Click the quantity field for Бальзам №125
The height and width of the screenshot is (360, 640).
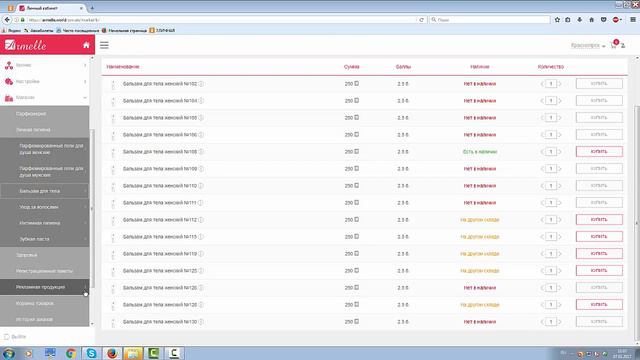(551, 271)
